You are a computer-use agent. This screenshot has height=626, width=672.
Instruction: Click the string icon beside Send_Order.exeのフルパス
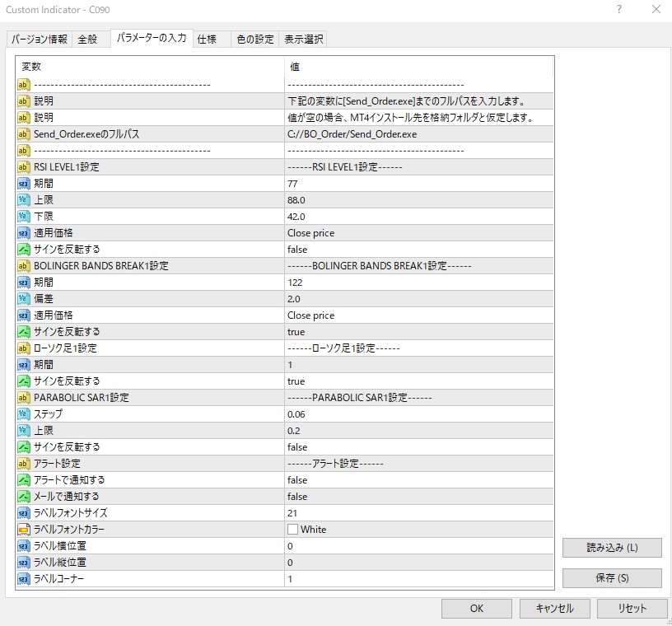click(x=24, y=134)
